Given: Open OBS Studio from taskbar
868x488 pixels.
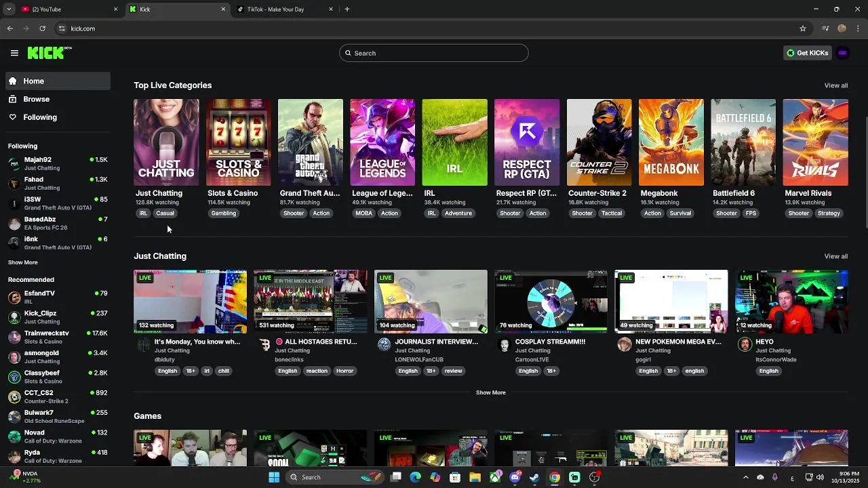Looking at the screenshot, I should coord(595,477).
